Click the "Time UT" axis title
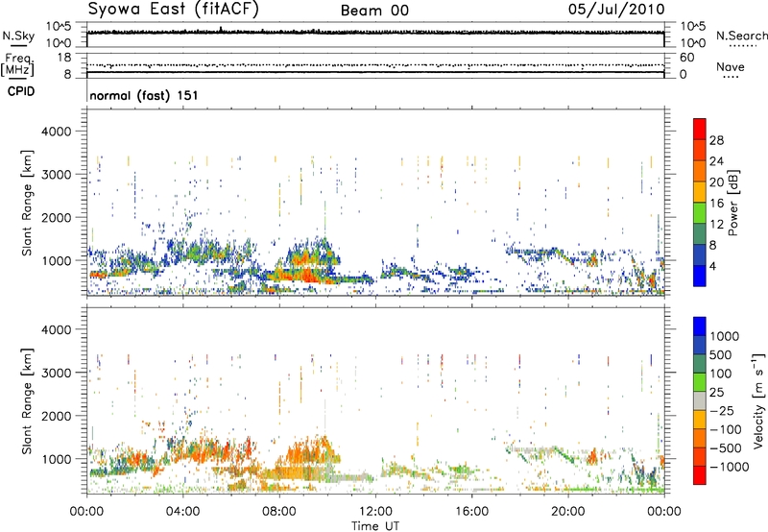Viewport: 768px width, 532px height. pos(375,526)
